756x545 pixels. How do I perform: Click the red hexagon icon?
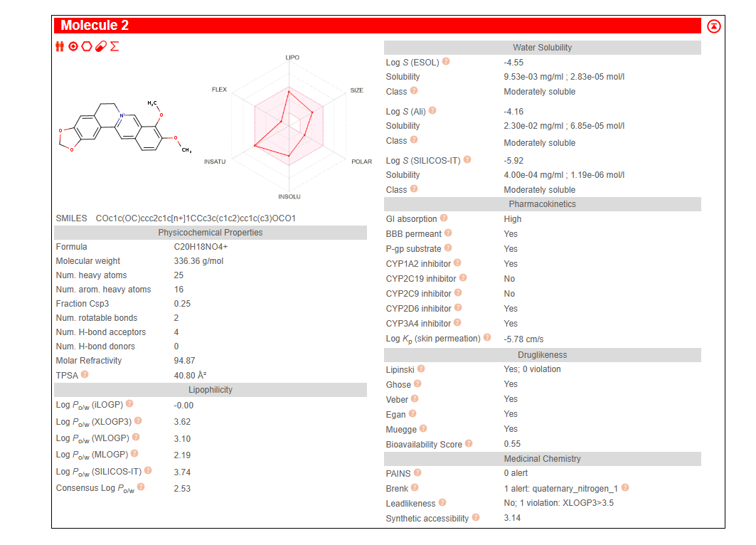tap(87, 46)
